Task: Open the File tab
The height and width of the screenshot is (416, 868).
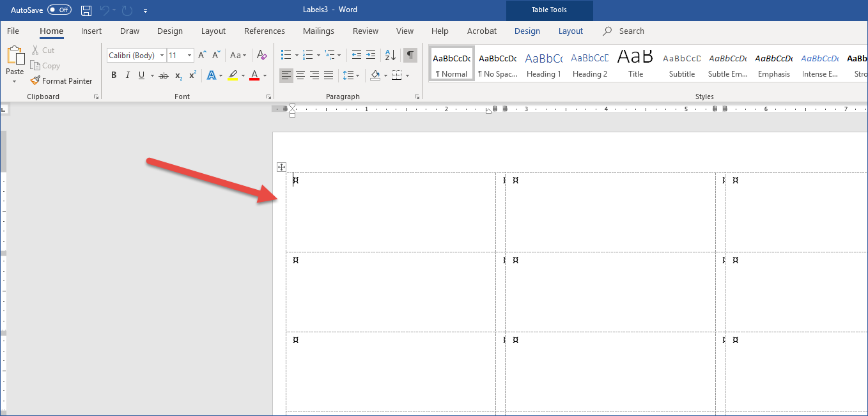Action: (13, 31)
